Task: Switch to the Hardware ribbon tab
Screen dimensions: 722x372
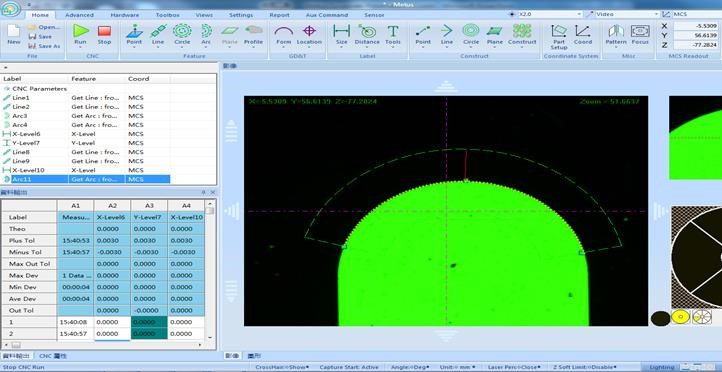Action: (x=125, y=15)
